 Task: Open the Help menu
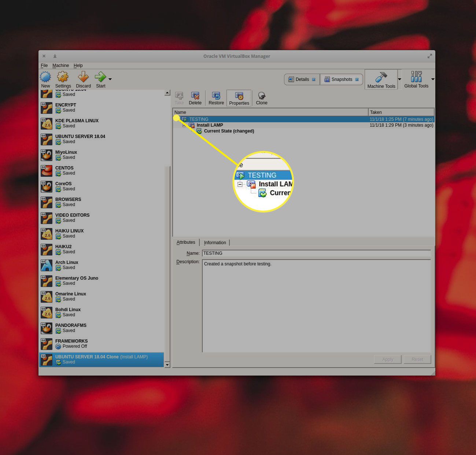point(78,66)
